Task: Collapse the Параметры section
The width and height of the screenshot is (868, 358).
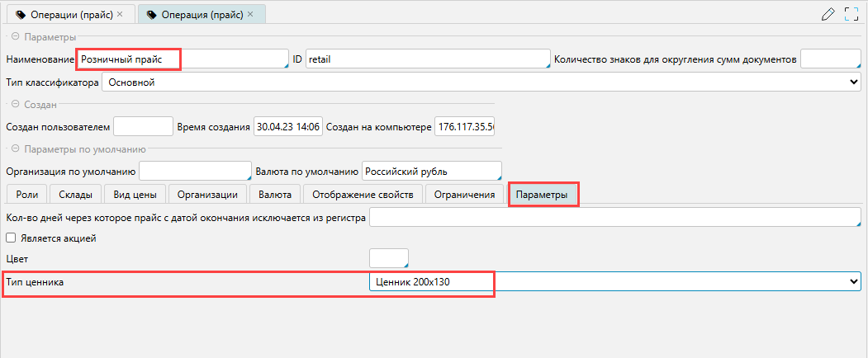Action: coord(15,37)
